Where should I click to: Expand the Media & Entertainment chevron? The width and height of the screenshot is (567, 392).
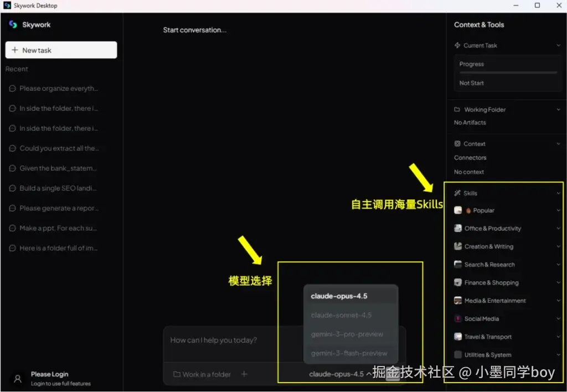[558, 301]
